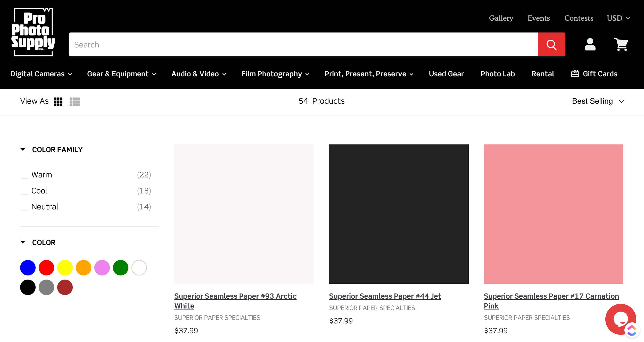
Task: Click the '54 Products' count text
Action: click(321, 101)
